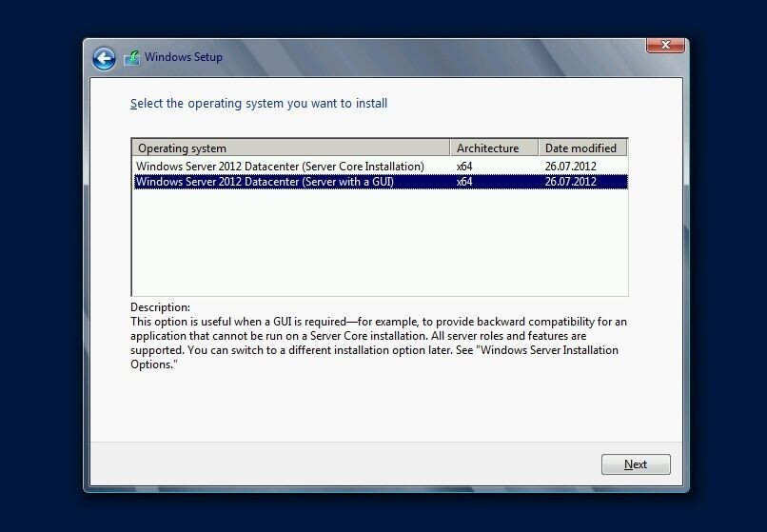Select Datacenter Server with a GUI row
Viewport: 767px width, 532px height.
(381, 182)
